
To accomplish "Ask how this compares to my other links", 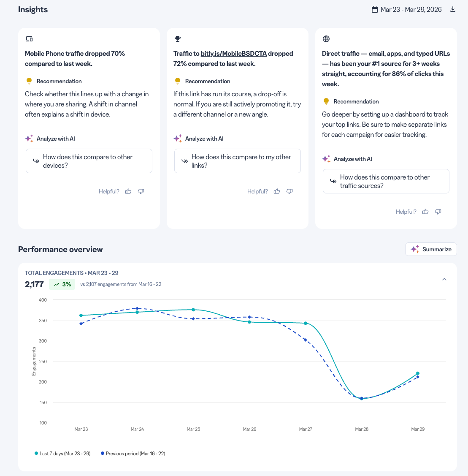I will tap(238, 161).
